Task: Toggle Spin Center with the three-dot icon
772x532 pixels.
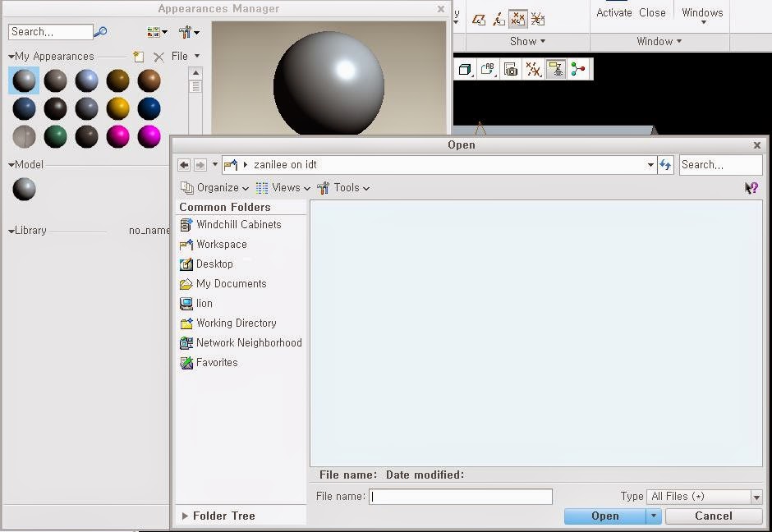Action: tap(578, 70)
